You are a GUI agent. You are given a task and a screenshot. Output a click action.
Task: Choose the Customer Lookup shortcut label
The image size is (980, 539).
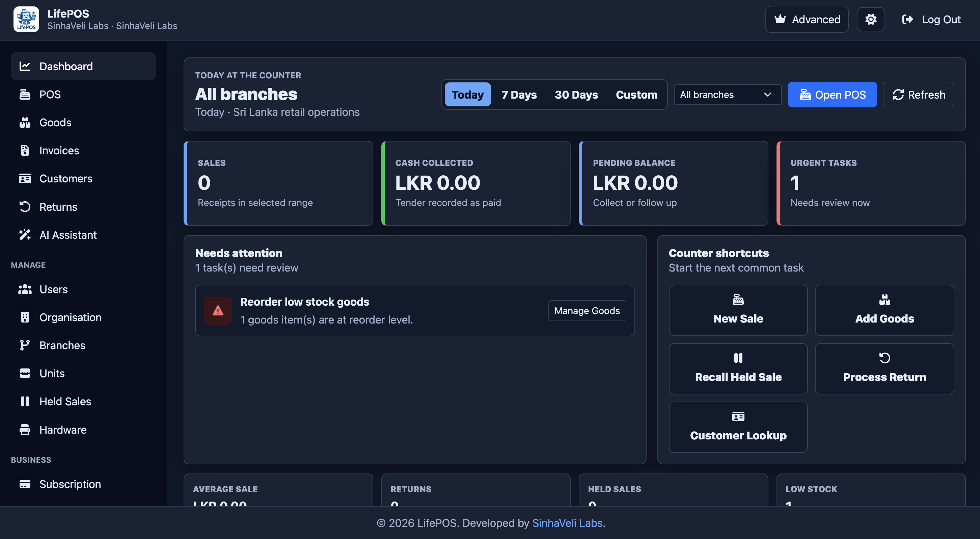click(738, 435)
